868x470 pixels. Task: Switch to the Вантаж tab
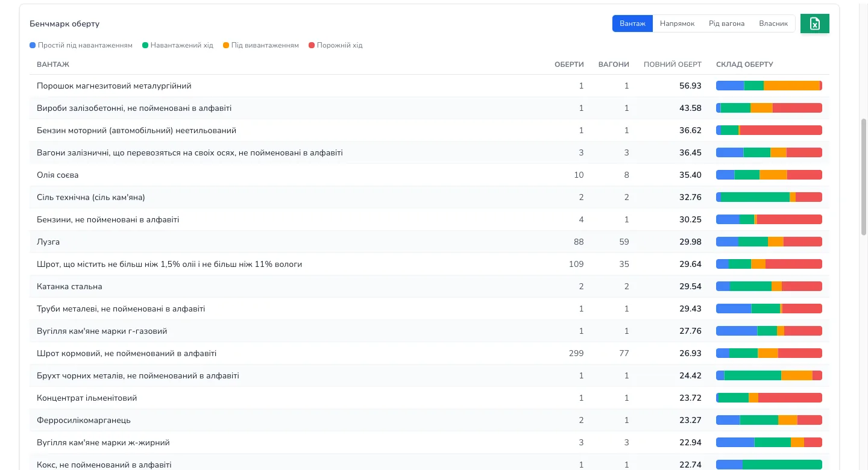632,23
